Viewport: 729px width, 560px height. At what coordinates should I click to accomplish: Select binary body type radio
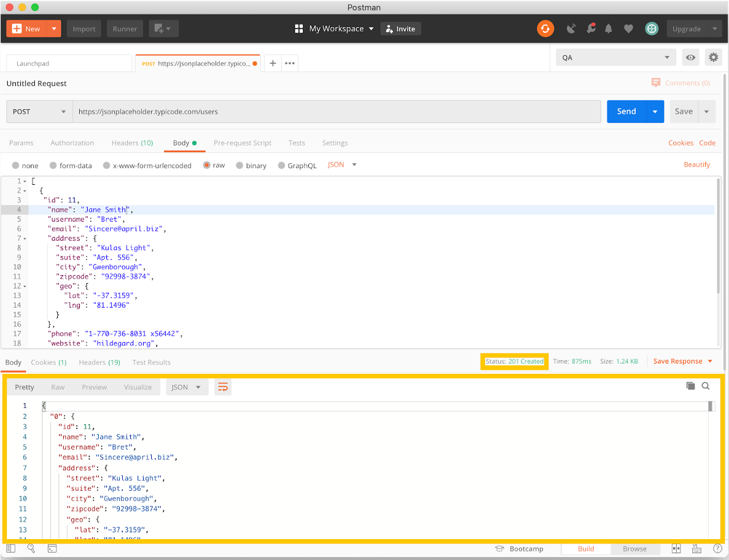tap(240, 165)
